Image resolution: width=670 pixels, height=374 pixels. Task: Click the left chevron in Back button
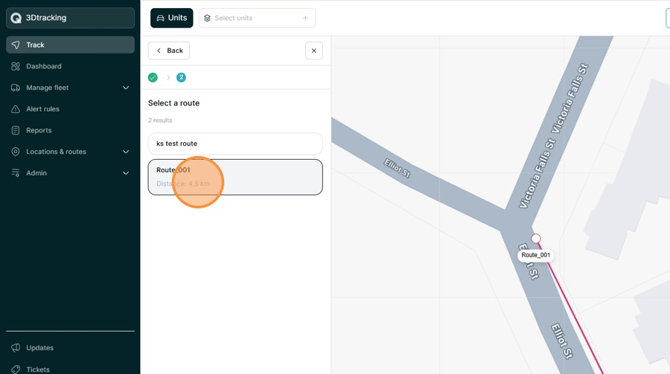pos(159,50)
